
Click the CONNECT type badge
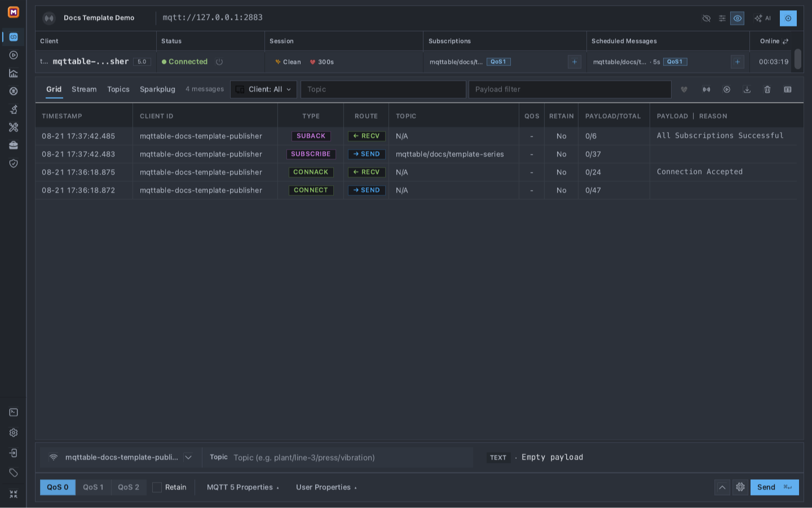(x=311, y=190)
